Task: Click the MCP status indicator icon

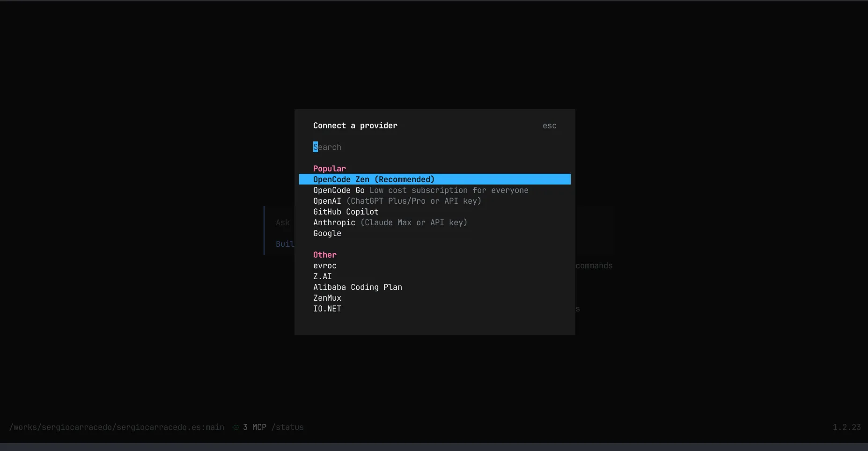Action: click(236, 427)
